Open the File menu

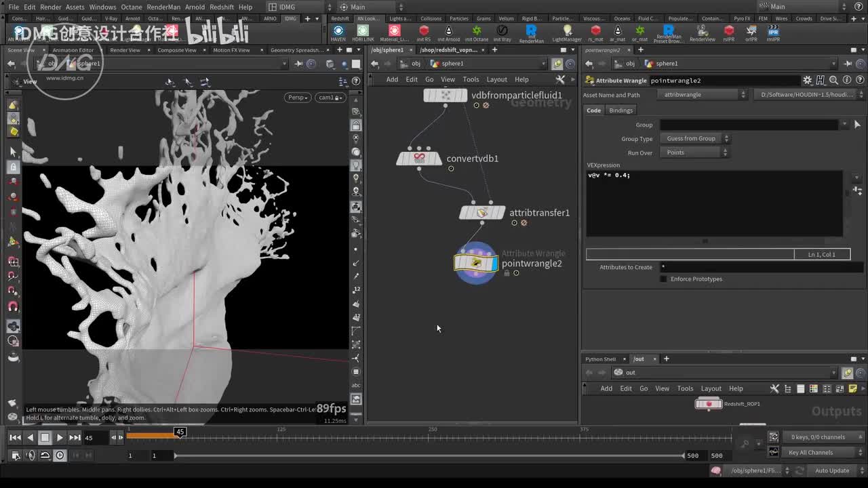14,7
